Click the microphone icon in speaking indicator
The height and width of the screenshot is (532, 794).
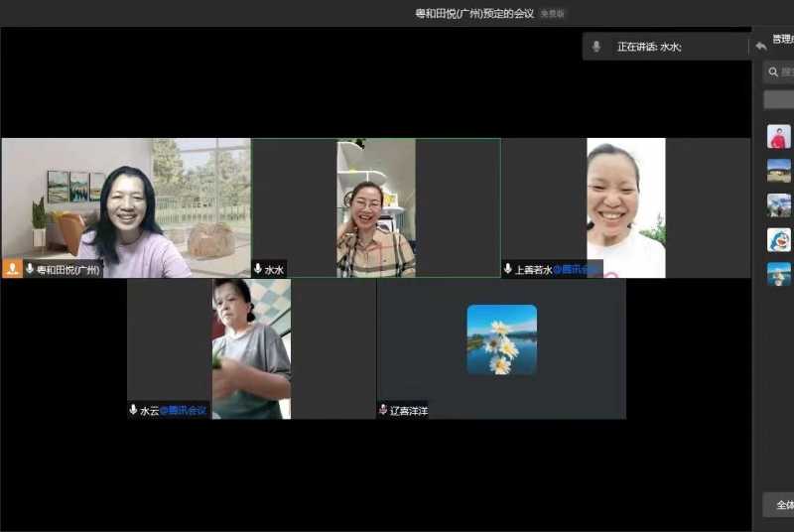pos(596,47)
